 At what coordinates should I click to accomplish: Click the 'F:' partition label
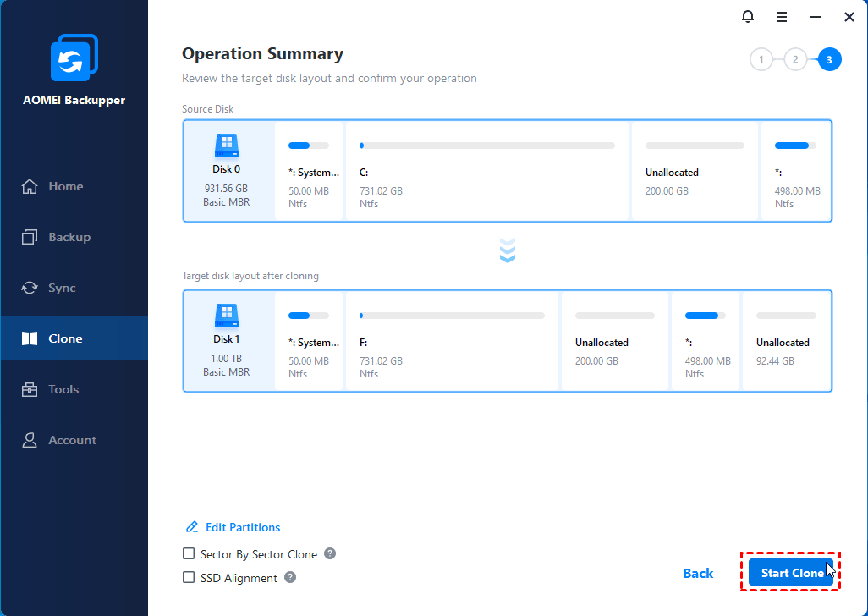click(363, 343)
